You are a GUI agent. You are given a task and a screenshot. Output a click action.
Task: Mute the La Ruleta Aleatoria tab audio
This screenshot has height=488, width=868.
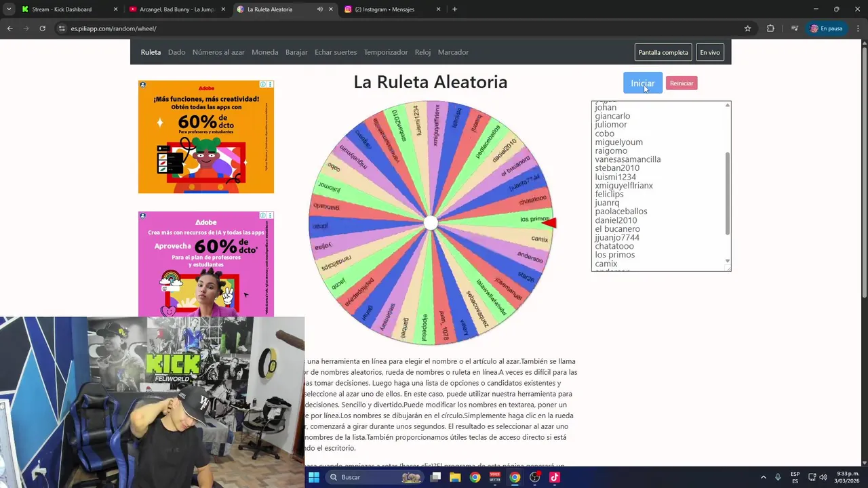[x=319, y=9]
